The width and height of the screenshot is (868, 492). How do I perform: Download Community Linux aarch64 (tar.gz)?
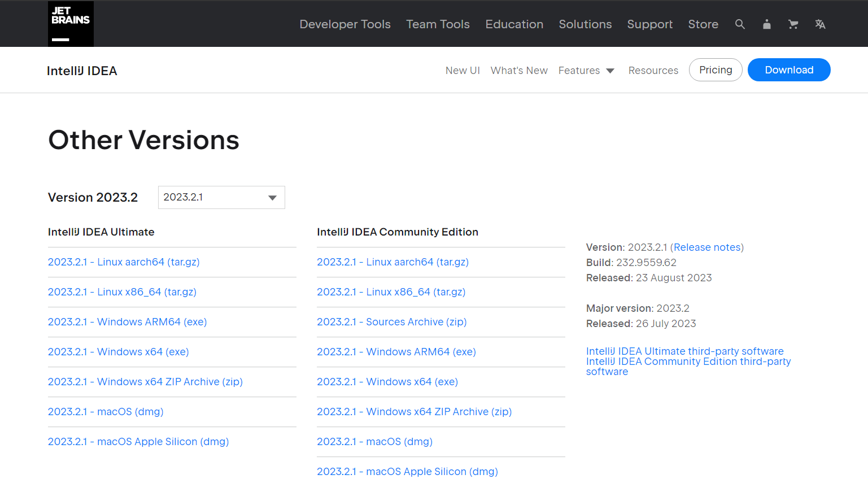coord(392,262)
